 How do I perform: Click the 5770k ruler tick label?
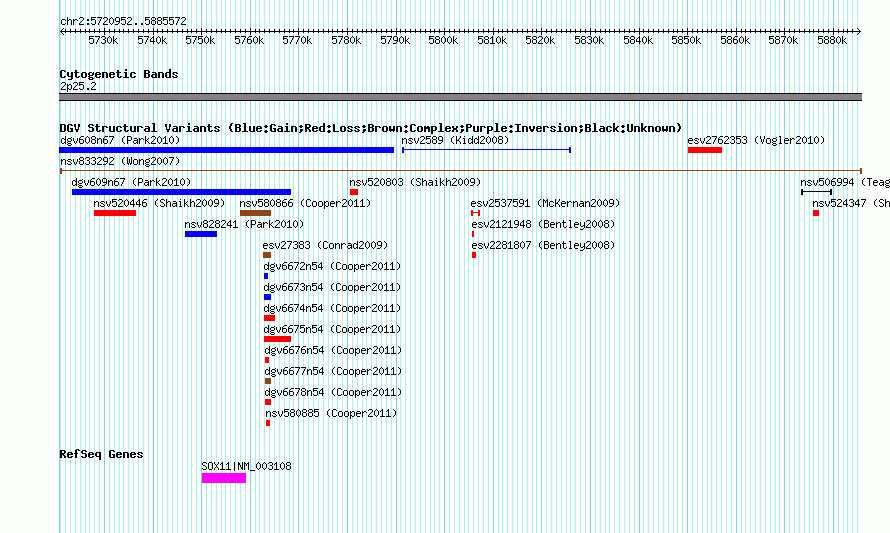tap(297, 40)
